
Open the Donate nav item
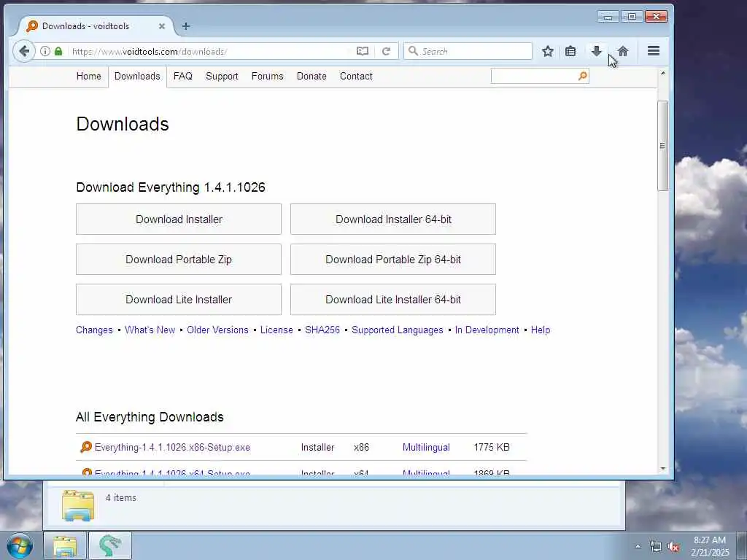pyautogui.click(x=311, y=76)
